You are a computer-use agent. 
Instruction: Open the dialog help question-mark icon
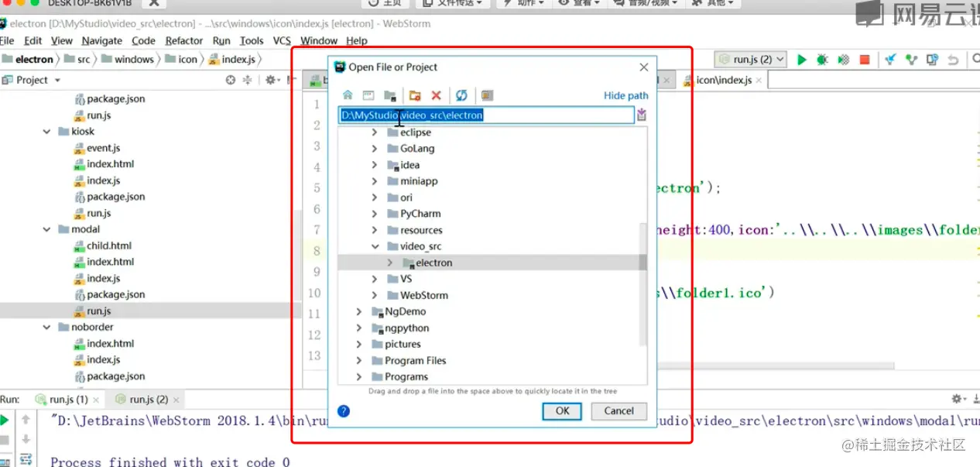[344, 411]
